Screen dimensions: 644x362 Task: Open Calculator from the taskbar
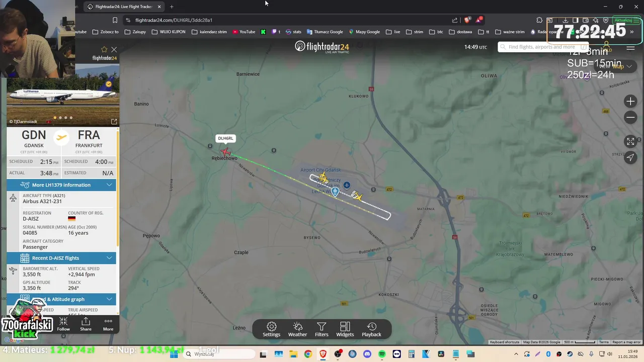point(411,354)
